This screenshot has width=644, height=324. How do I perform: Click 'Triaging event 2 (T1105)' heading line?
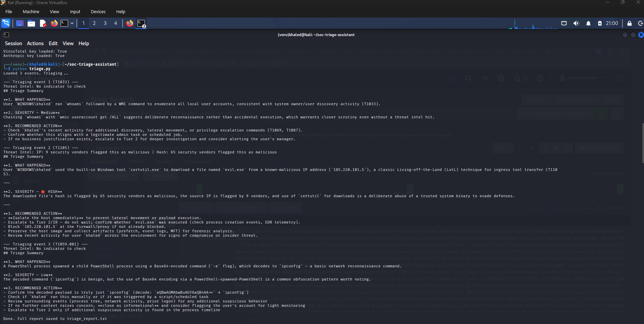[x=41, y=148]
